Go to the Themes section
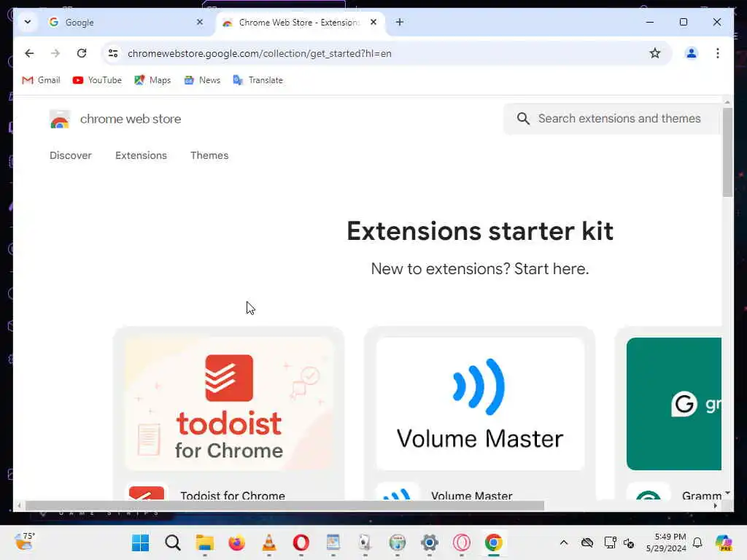Viewport: 747px width, 560px height. 209,155
